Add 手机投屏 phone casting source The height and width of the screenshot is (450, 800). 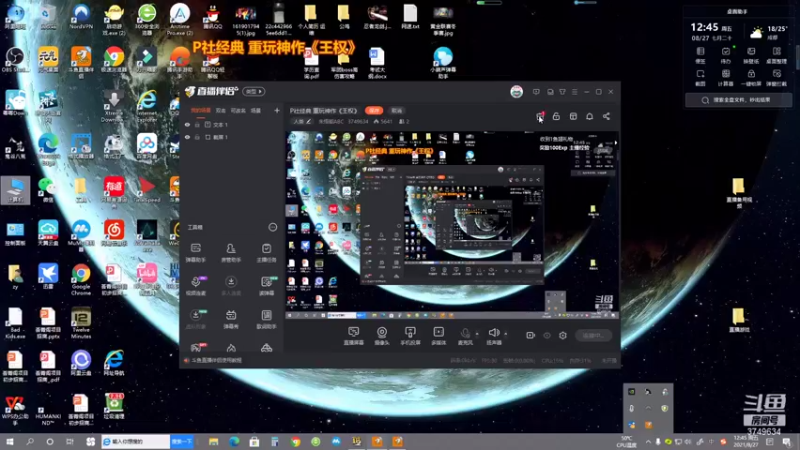410,336
